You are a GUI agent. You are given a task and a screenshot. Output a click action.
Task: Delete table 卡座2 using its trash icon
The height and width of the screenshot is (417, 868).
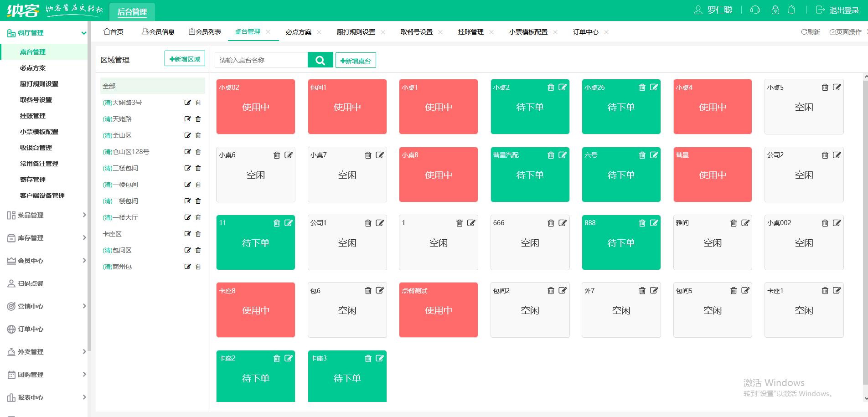coord(277,359)
